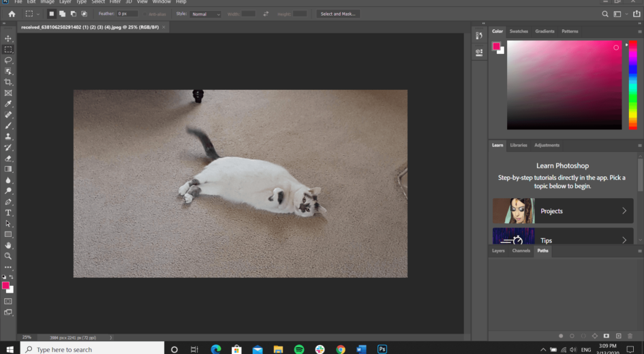Create a new path with plus icon

click(619, 336)
